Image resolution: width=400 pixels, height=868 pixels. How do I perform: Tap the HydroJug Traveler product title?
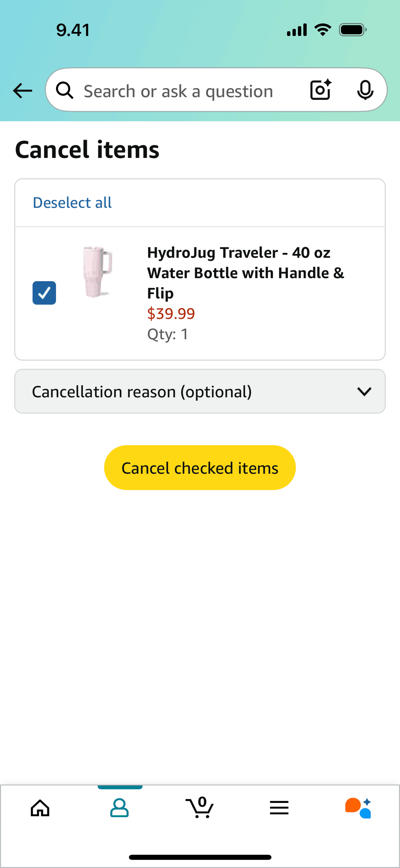coord(246,272)
